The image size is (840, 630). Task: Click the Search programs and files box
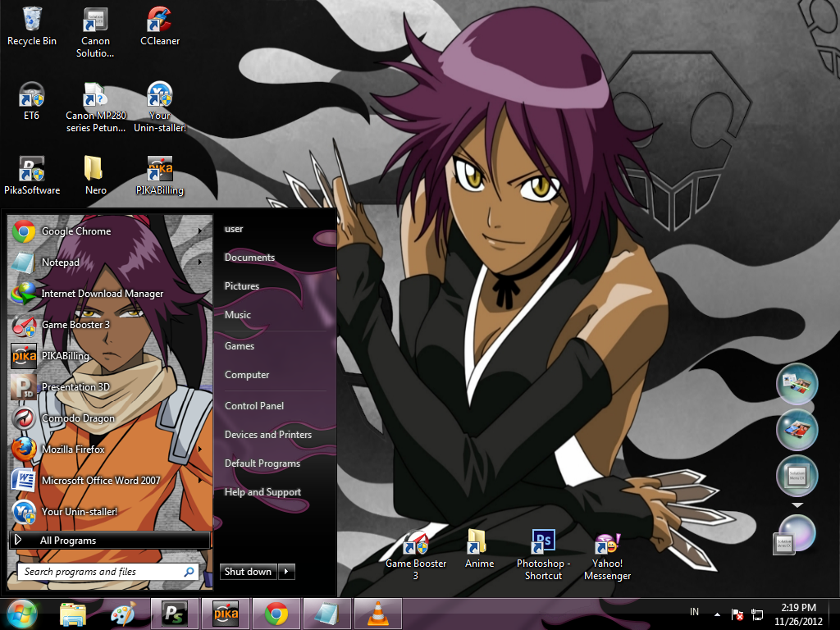[x=107, y=572]
